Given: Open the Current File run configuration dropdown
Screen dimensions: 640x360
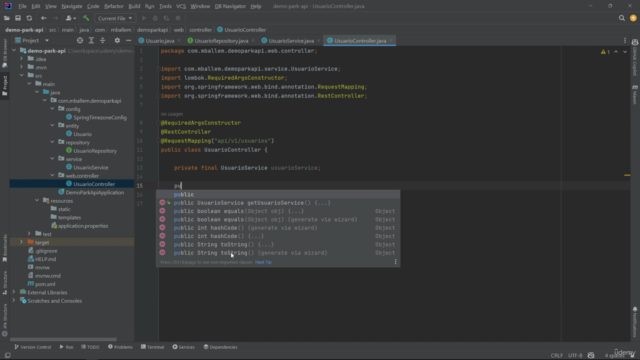Looking at the screenshot, I should pyautogui.click(x=115, y=18).
